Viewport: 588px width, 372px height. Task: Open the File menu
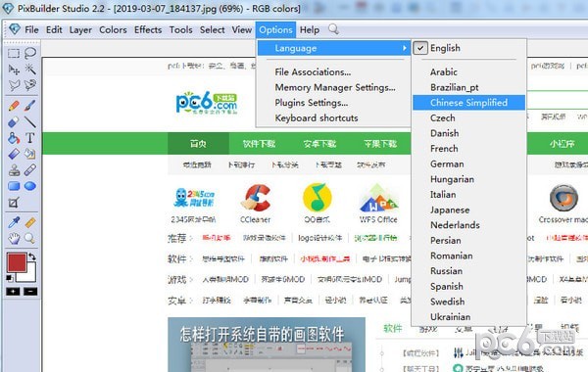(31, 29)
